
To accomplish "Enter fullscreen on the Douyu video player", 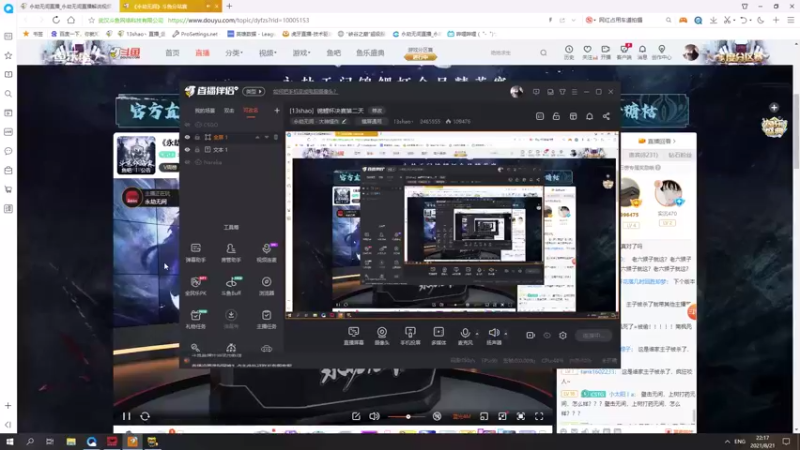I will click(x=539, y=416).
